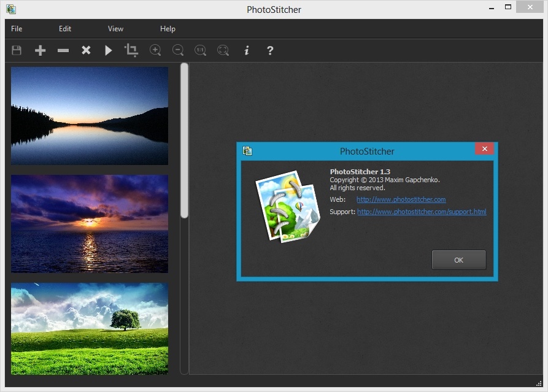The image size is (548, 392).
Task: Click the main window title bar app icon
Action: coord(11,9)
